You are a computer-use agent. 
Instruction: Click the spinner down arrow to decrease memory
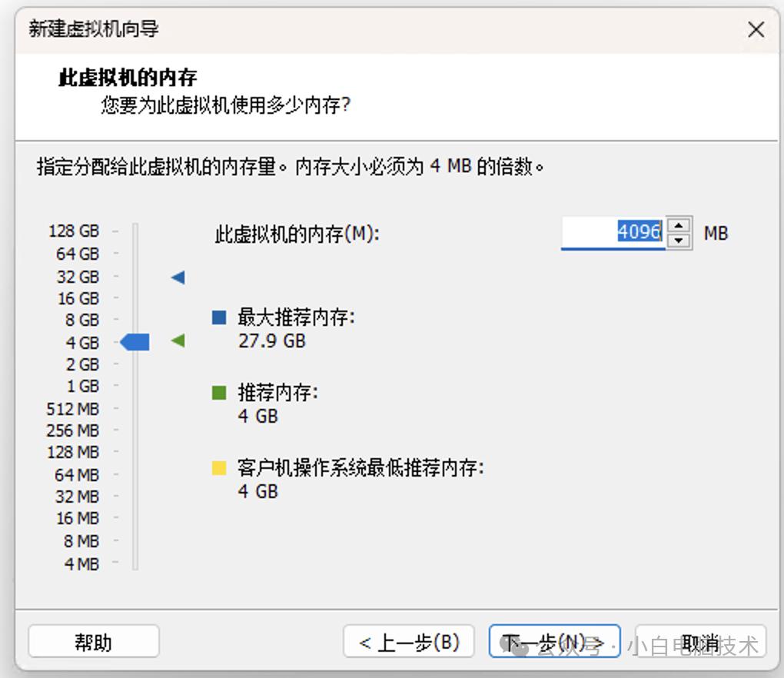[677, 241]
